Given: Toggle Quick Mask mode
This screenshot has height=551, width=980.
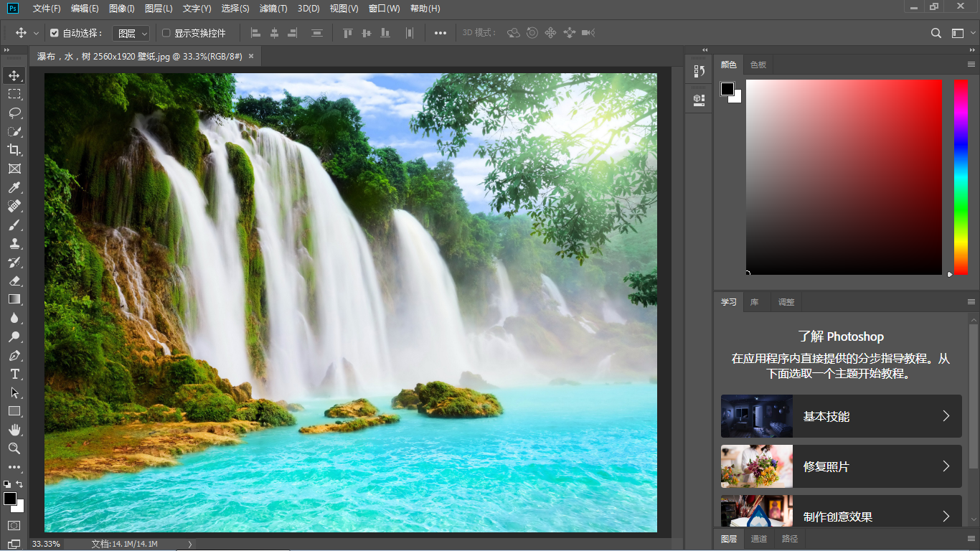Looking at the screenshot, I should point(14,525).
